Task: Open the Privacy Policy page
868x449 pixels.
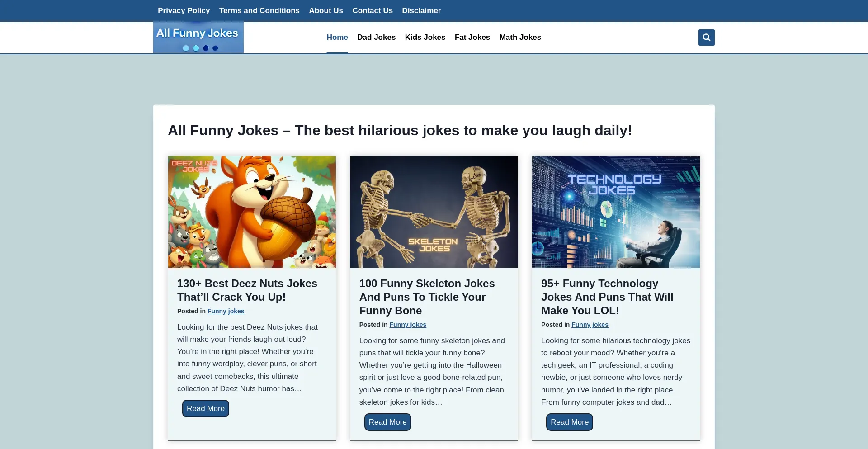Action: (x=184, y=10)
